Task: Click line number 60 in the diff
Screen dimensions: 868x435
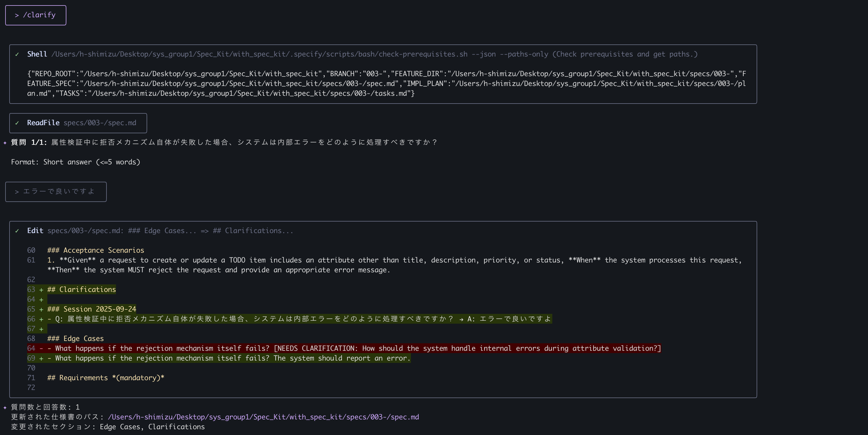Action: (31, 250)
